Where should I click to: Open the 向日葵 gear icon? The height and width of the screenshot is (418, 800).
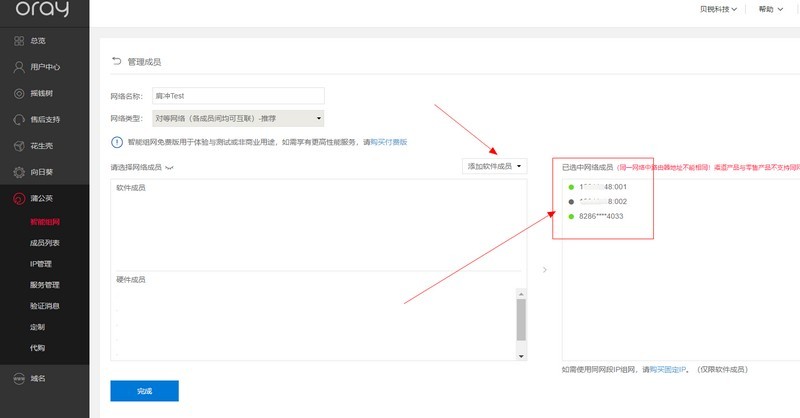pyautogui.click(x=19, y=172)
